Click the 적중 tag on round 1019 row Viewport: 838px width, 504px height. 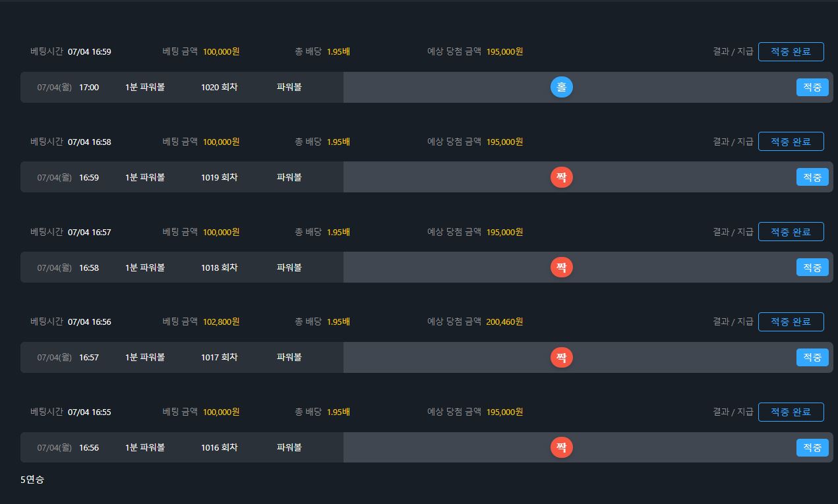[x=812, y=177]
